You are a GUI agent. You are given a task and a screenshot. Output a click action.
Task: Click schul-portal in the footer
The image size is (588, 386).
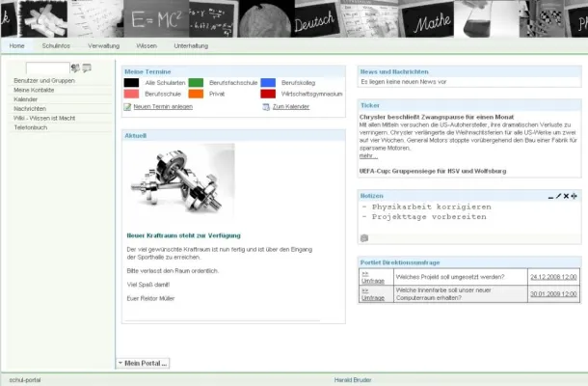point(25,380)
